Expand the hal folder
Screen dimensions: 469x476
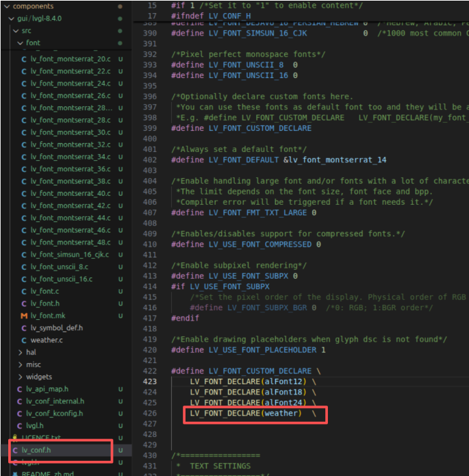pyautogui.click(x=31, y=352)
